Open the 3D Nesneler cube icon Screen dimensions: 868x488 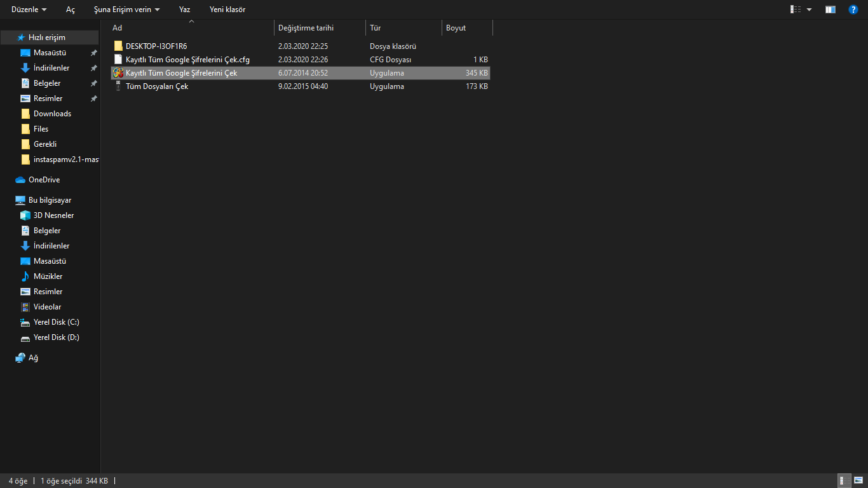(25, 215)
